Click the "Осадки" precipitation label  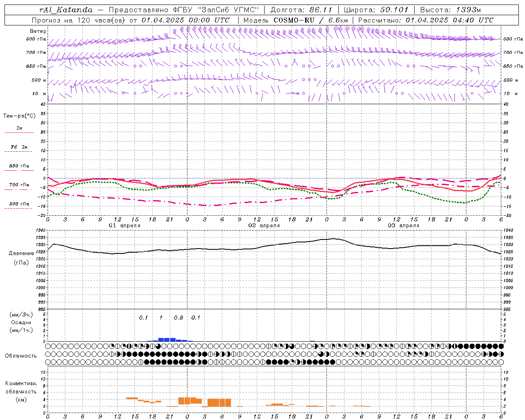pyautogui.click(x=21, y=322)
